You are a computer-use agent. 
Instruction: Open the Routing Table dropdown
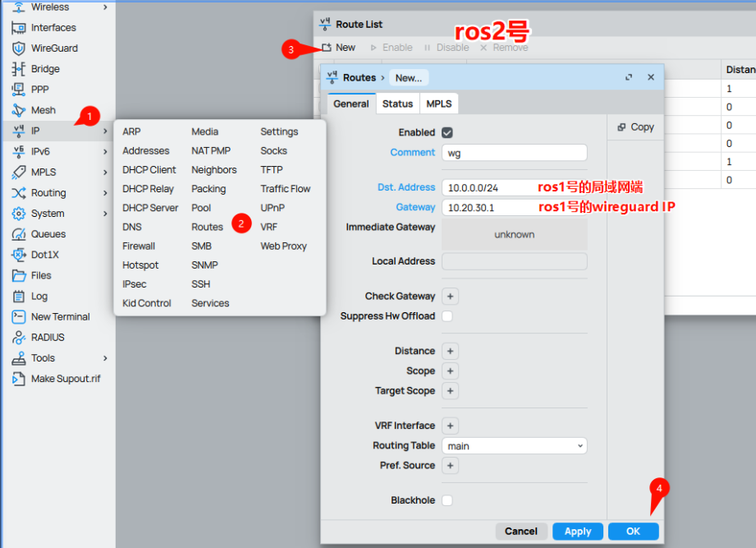(x=515, y=446)
